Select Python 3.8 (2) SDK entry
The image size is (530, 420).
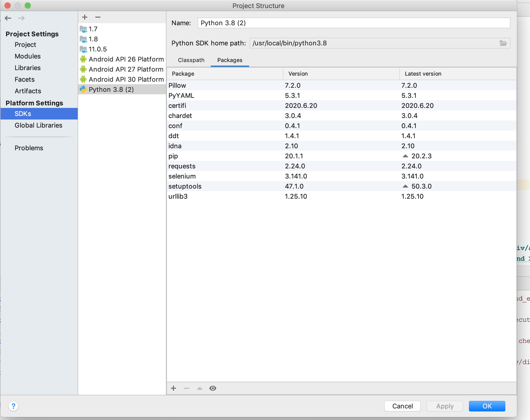[x=122, y=89]
